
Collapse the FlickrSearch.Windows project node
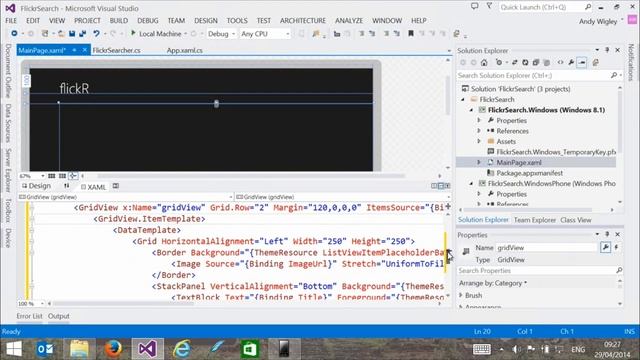coord(471,110)
